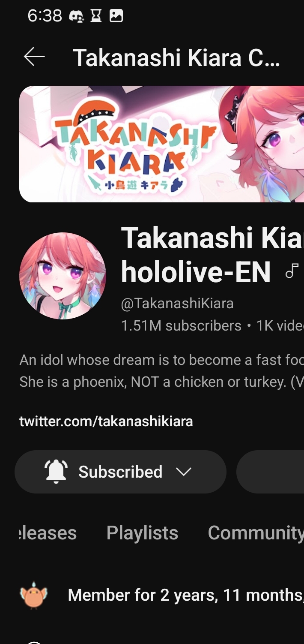Select the partially visible Releases tab

48,533
